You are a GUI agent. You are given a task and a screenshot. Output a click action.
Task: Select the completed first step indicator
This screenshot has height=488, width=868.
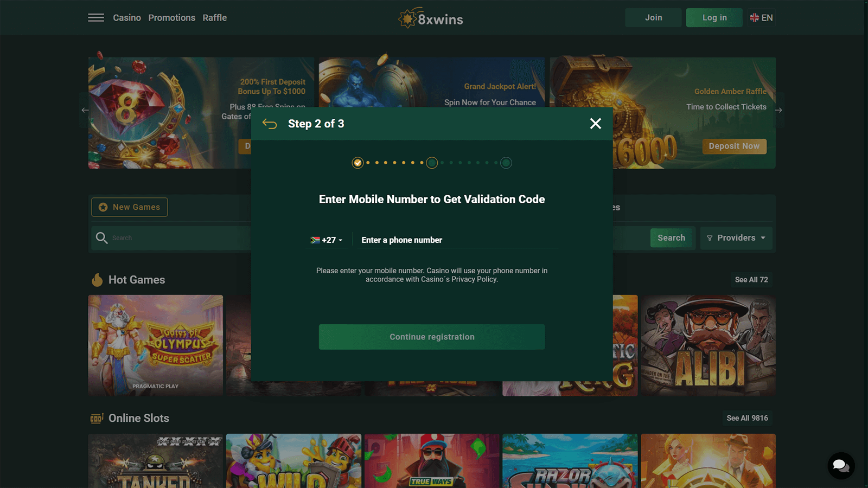358,163
